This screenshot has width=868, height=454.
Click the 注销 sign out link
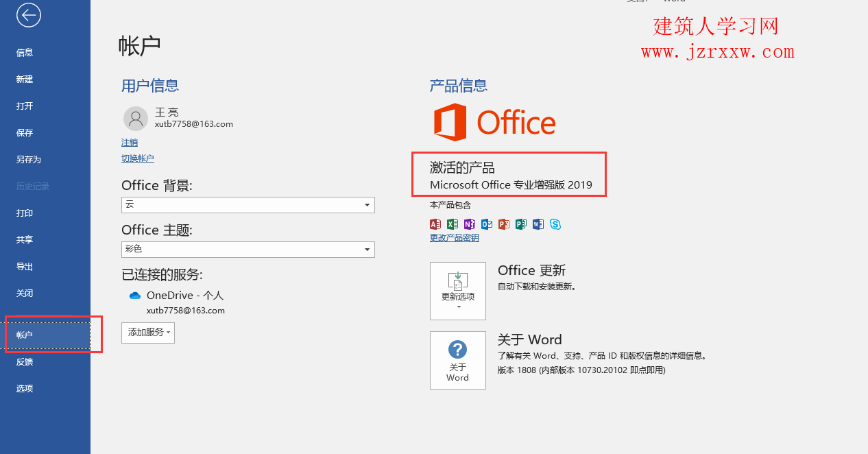point(130,143)
